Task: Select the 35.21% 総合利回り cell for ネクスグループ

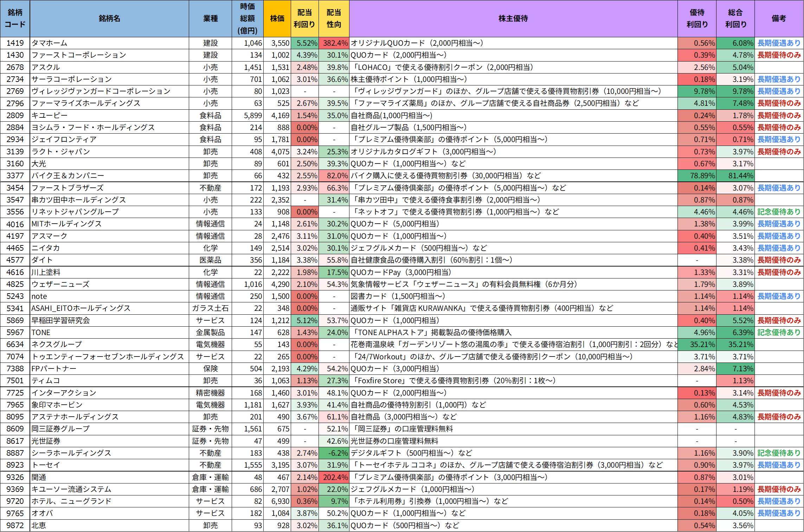Action: coord(735,344)
